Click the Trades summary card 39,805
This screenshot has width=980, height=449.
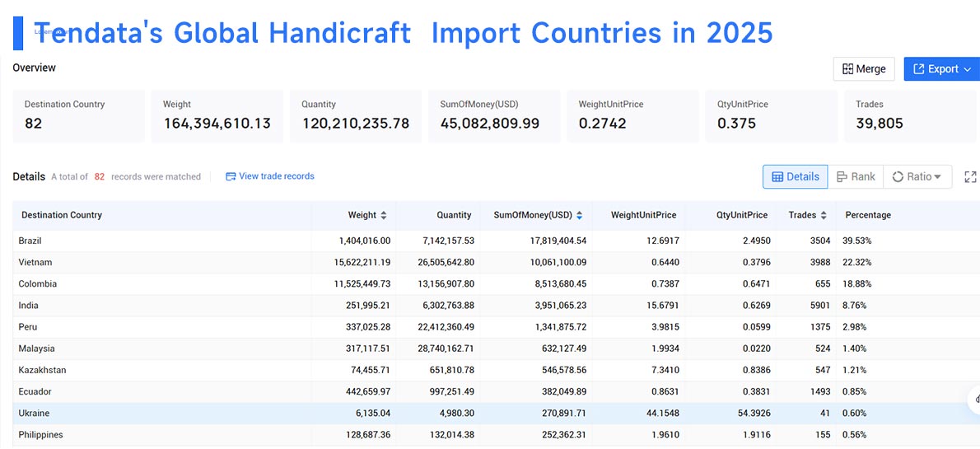(911, 116)
